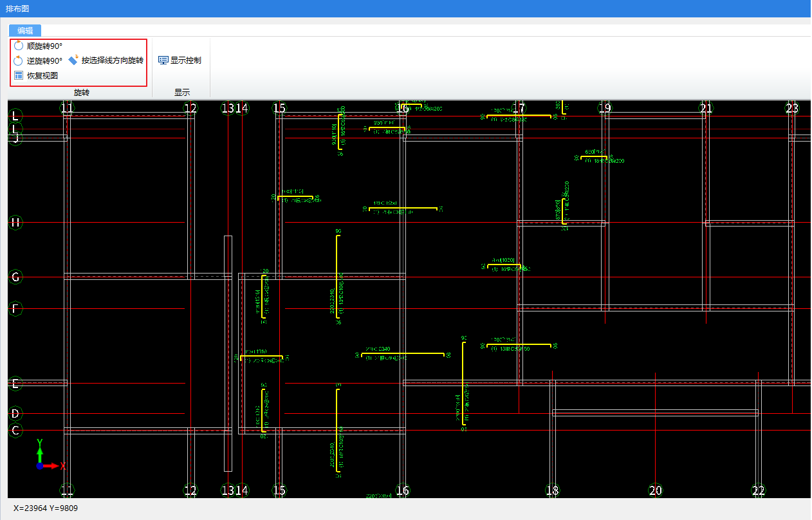
Task: Click the C axis label
Action: pyautogui.click(x=15, y=430)
